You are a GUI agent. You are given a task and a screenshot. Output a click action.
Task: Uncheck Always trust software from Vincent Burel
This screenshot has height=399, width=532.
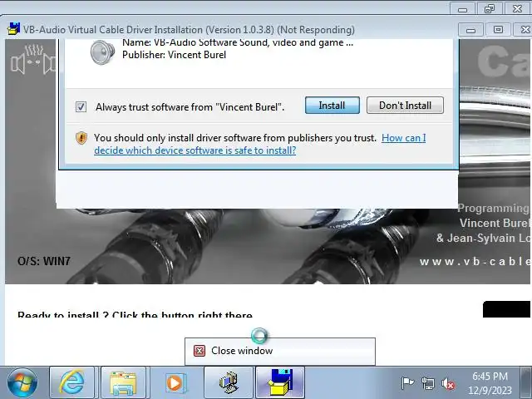tap(81, 107)
